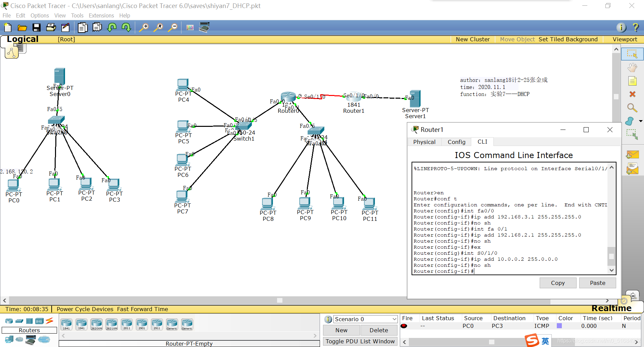Pick the 1841 router model
The image size is (644, 347).
(66, 324)
